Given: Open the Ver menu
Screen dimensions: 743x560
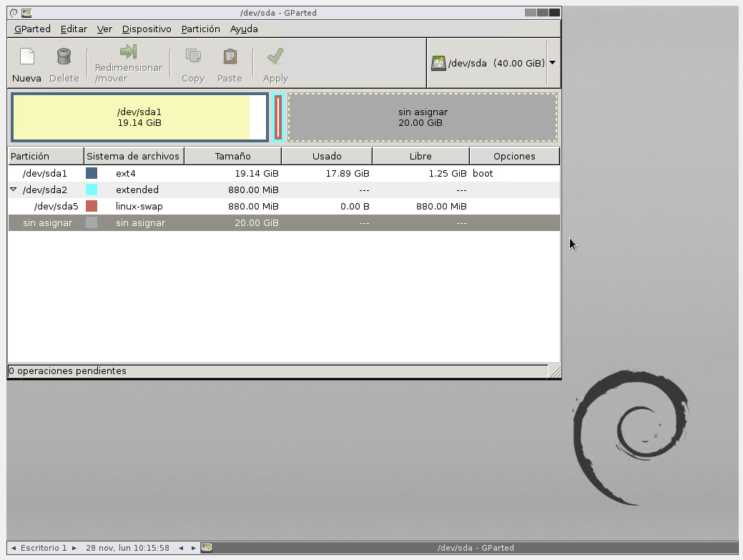Looking at the screenshot, I should coord(104,29).
